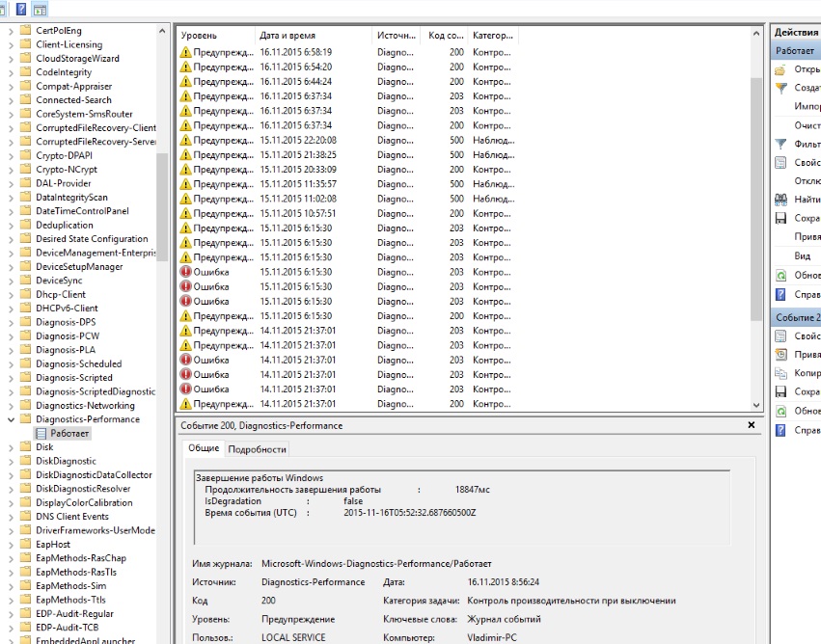Sort by the Дата и время column header
Image resolution: width=821 pixels, height=644 pixels.
(x=314, y=36)
